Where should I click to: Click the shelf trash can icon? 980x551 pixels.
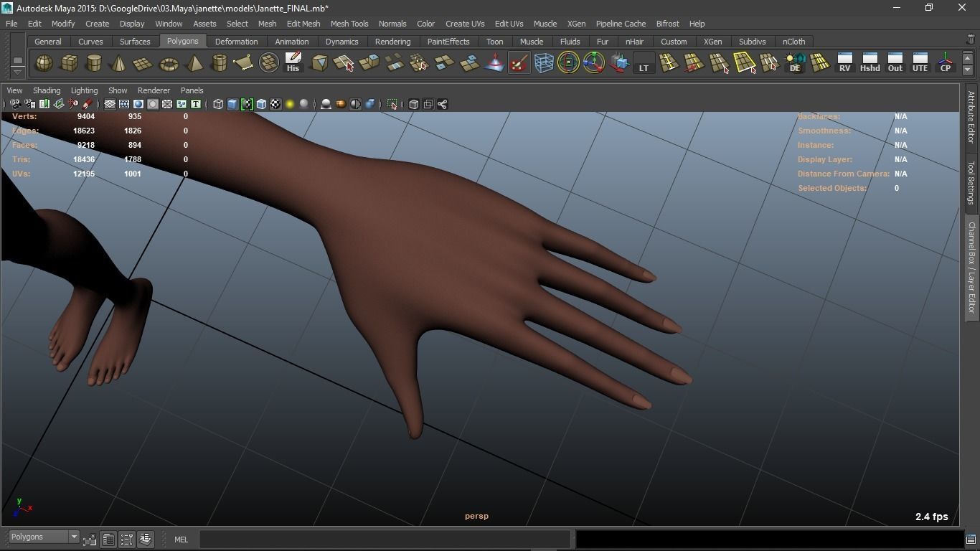pyautogui.click(x=971, y=39)
